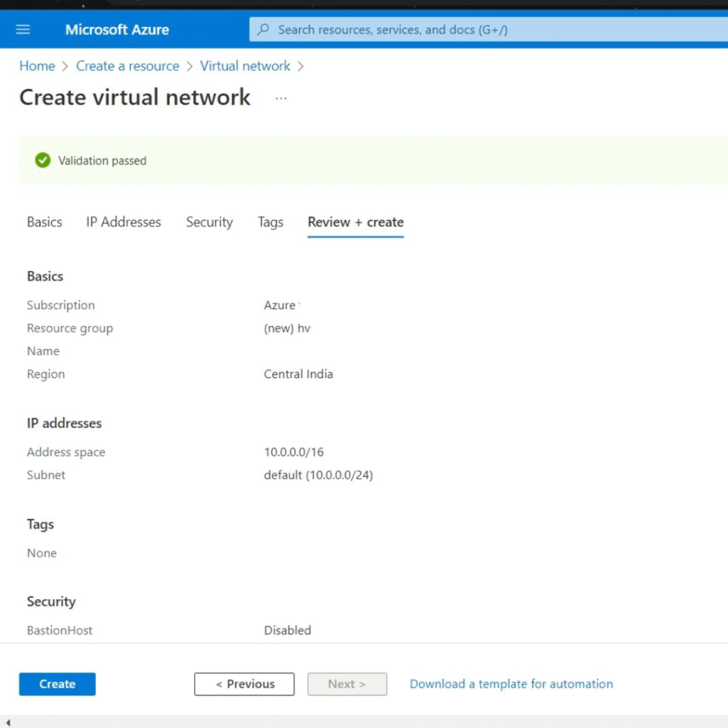Click the 10.0.0.0/16 address space value

pos(294,452)
